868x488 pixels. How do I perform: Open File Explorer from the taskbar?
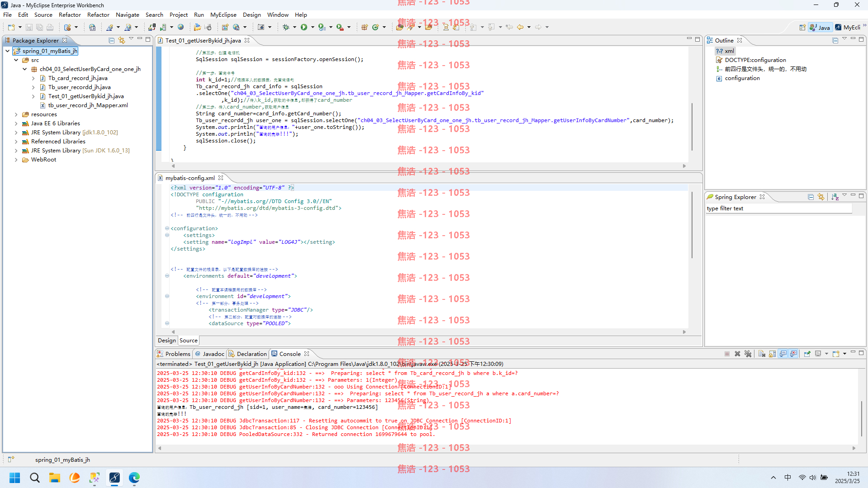click(55, 478)
